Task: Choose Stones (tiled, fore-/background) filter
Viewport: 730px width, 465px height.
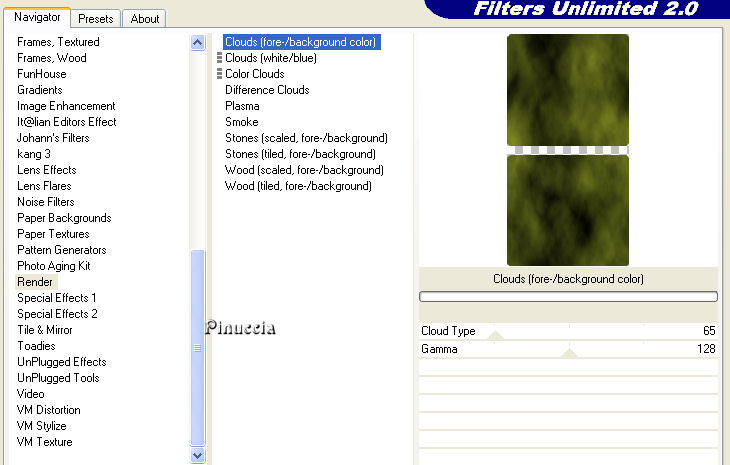Action: tap(300, 154)
